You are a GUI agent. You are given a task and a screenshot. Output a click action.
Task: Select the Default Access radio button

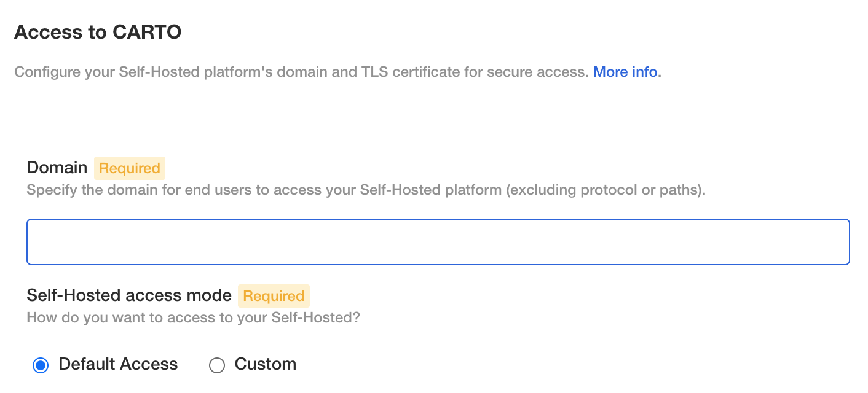tap(41, 365)
